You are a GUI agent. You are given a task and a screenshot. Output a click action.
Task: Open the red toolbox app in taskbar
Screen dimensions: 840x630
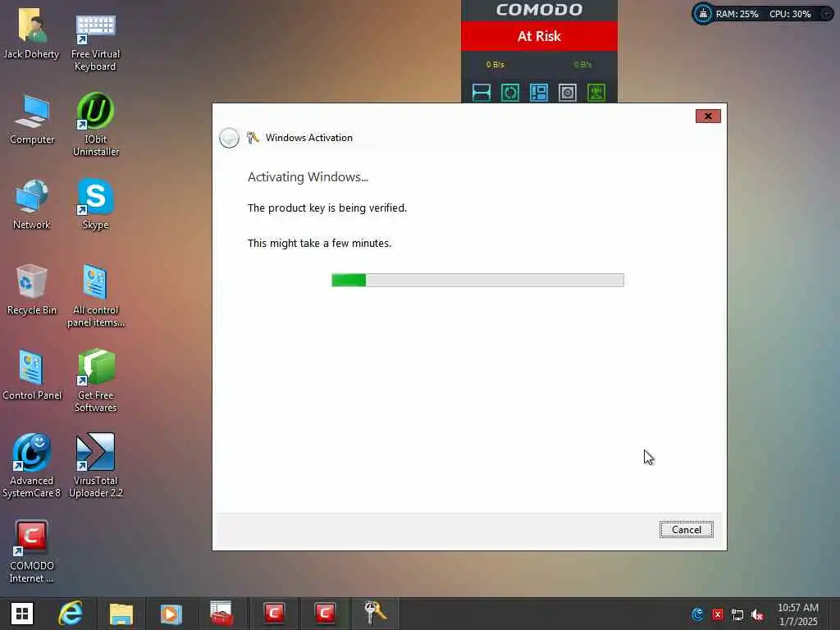click(x=221, y=614)
